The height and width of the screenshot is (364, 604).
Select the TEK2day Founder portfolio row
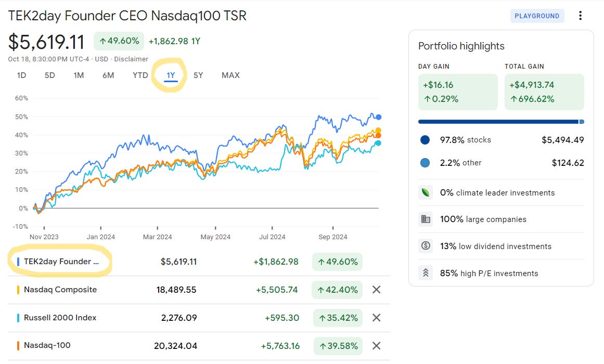point(199,262)
